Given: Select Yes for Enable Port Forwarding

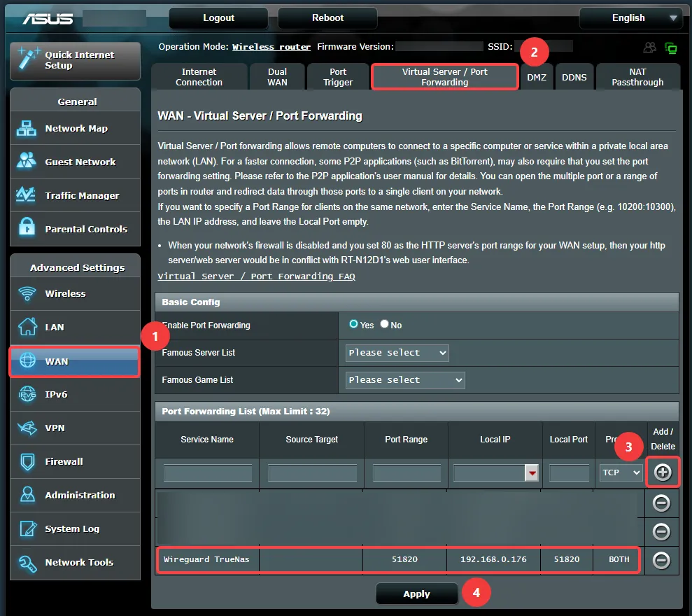Looking at the screenshot, I should click(353, 324).
